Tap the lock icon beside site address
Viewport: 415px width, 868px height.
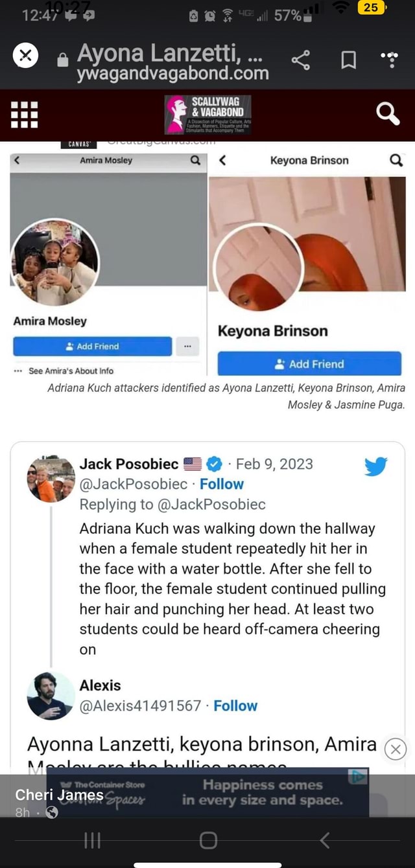(62, 62)
